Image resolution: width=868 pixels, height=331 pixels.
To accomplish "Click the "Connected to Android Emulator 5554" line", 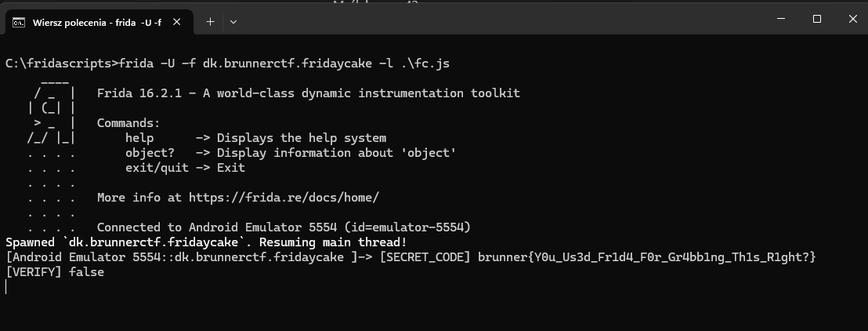I will point(284,227).
